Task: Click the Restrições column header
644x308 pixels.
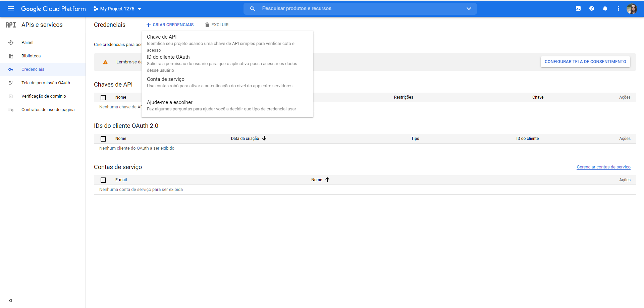Action: coord(404,97)
